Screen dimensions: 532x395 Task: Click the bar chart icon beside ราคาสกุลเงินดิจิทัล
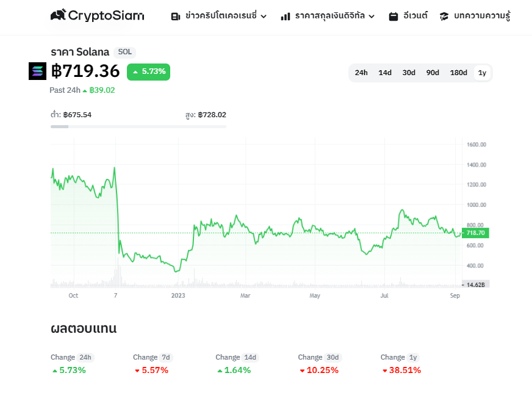(x=286, y=16)
